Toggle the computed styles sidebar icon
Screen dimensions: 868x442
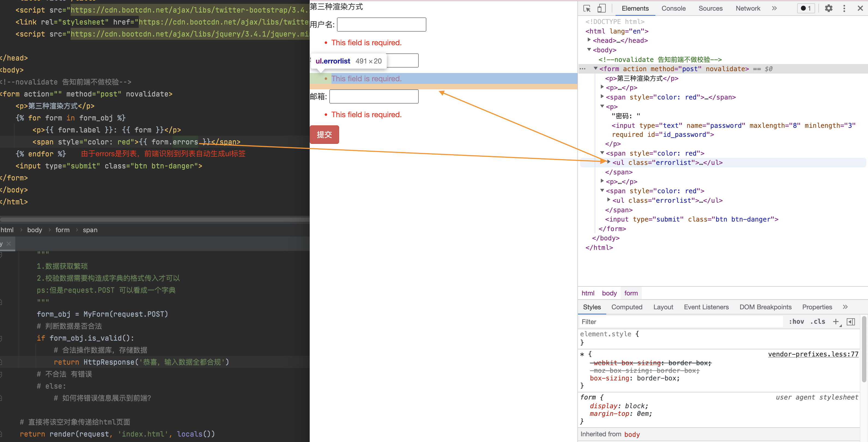point(851,322)
